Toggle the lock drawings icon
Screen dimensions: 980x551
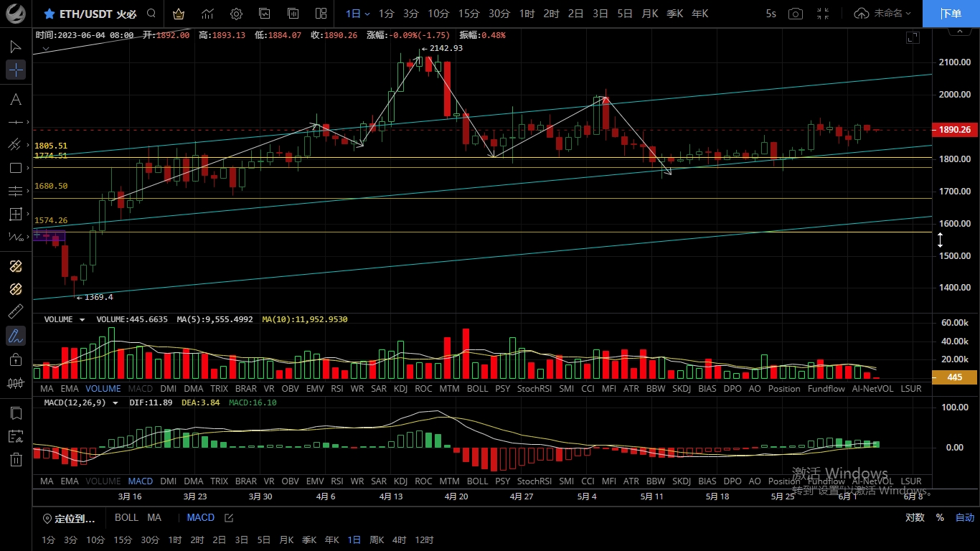pyautogui.click(x=16, y=359)
